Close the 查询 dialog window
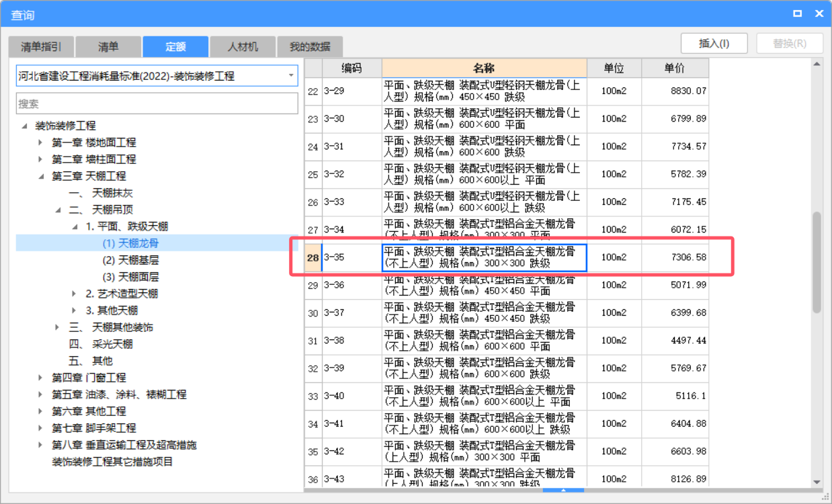 tap(819, 13)
